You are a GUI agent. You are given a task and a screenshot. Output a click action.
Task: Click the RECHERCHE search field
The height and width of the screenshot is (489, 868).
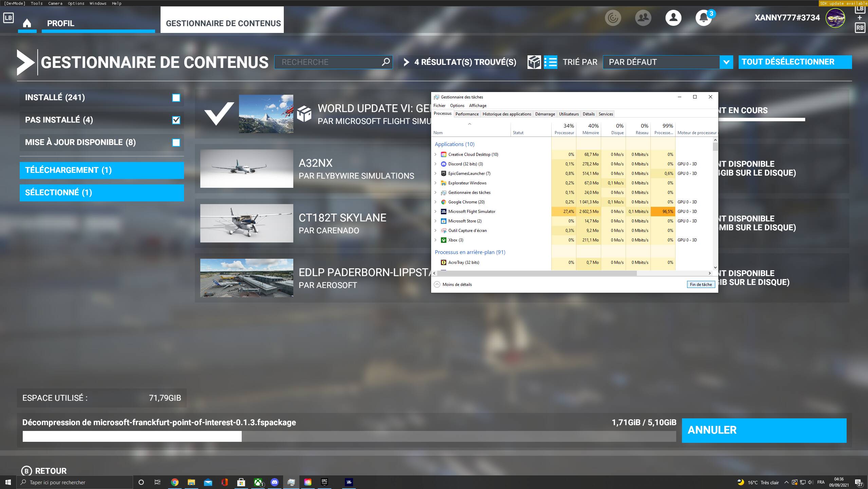333,62
